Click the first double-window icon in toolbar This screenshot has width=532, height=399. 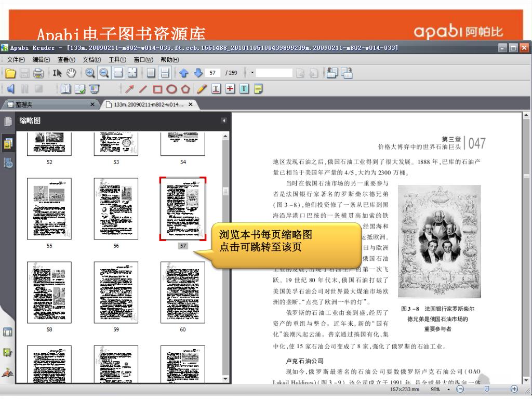point(332,73)
